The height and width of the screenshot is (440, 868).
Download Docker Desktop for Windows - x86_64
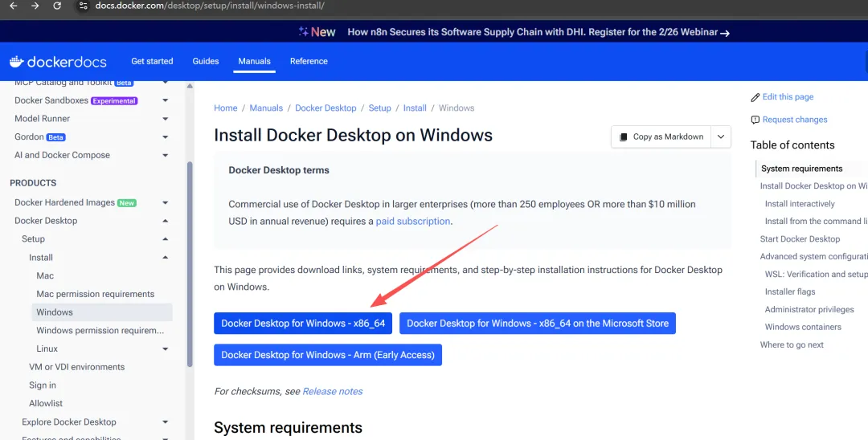point(303,324)
